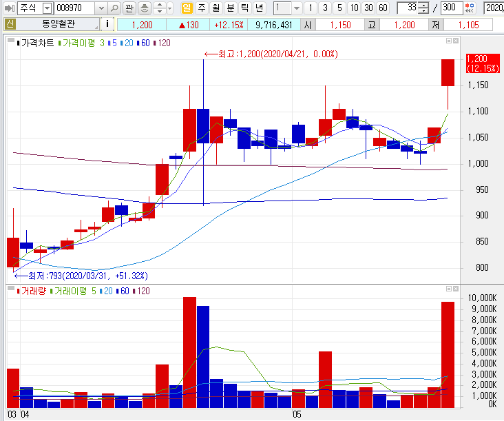Click volume 20-day average legend
504x421 pixels.
point(107,291)
